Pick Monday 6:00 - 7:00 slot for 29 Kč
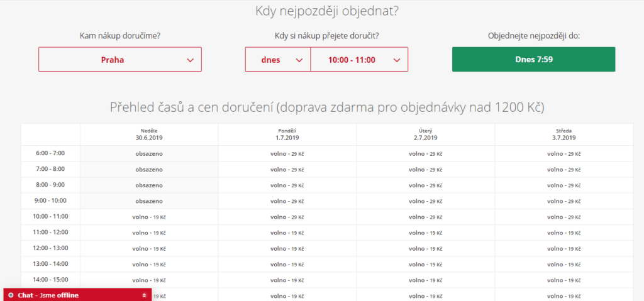 tap(287, 153)
